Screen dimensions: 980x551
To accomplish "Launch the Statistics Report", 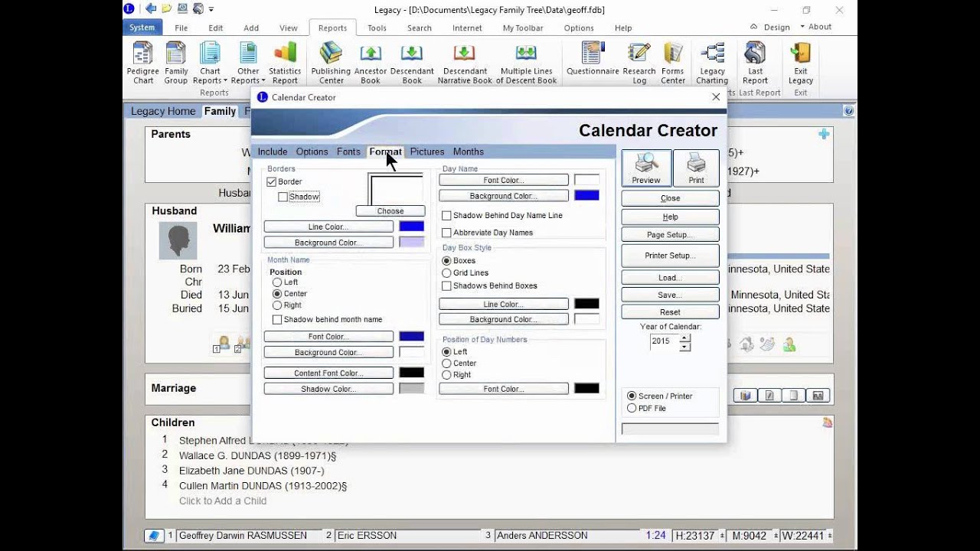I will click(285, 63).
